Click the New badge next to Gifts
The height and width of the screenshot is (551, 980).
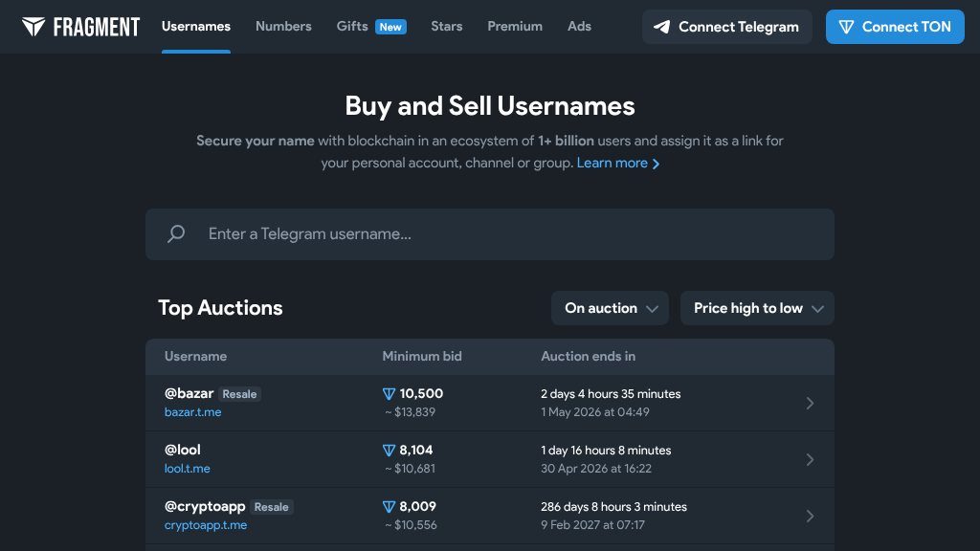click(x=390, y=27)
